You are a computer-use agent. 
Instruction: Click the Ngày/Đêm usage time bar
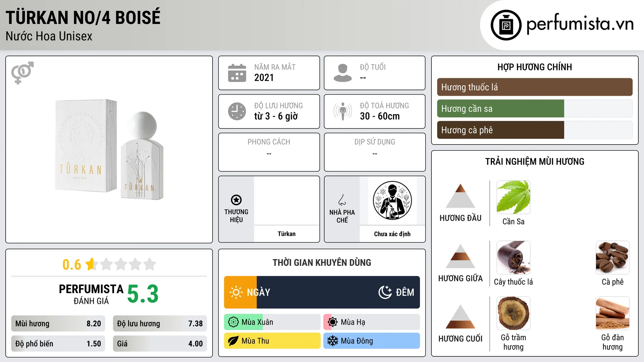pos(322,292)
